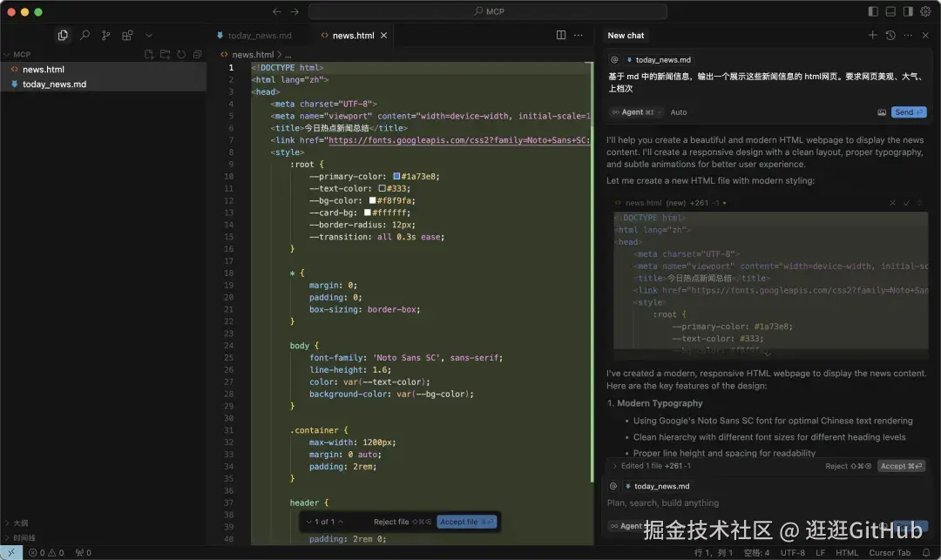
Task: Toggle the primary sidebar layout icon
Action: tap(873, 11)
